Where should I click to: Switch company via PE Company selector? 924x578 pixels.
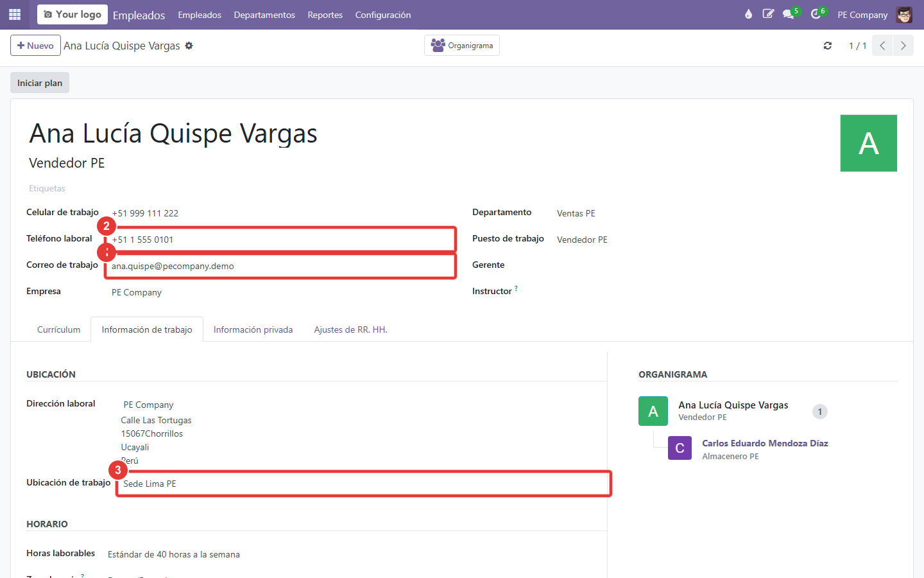862,15
